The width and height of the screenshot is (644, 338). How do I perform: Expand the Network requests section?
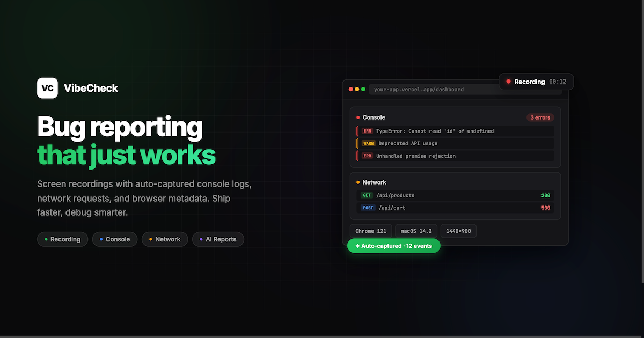pos(374,182)
